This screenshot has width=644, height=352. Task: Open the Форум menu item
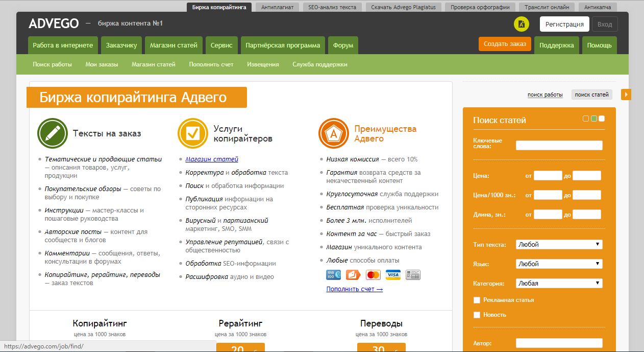343,45
